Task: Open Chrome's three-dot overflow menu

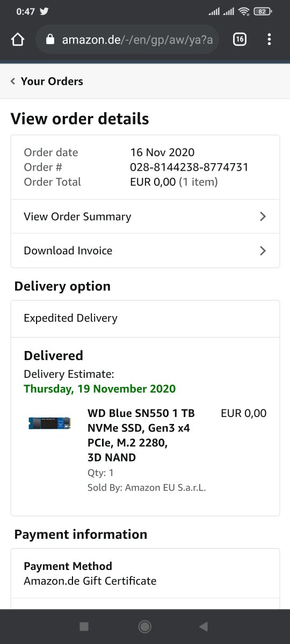Action: [x=269, y=39]
